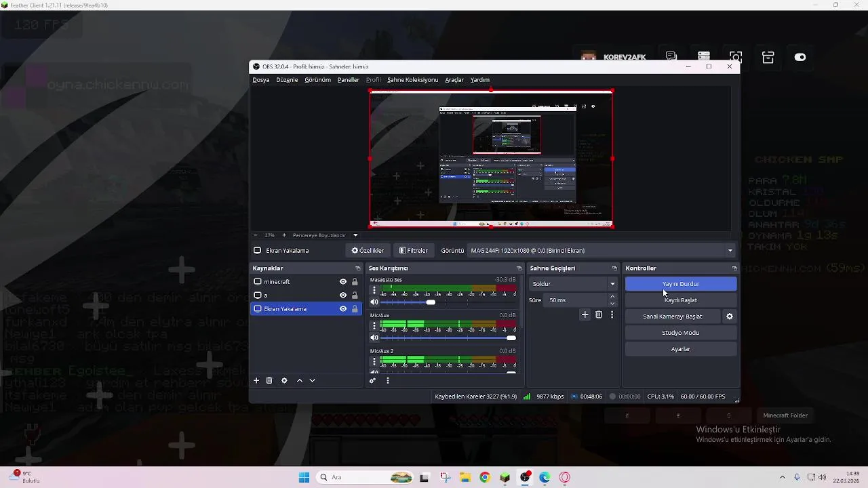
Task: Select the minecraft source row
Action: (306, 282)
